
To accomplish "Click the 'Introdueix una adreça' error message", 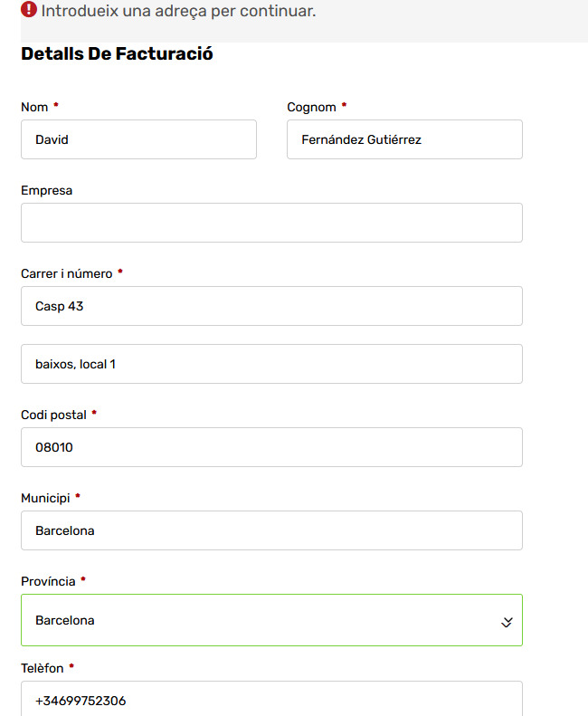I will click(178, 13).
